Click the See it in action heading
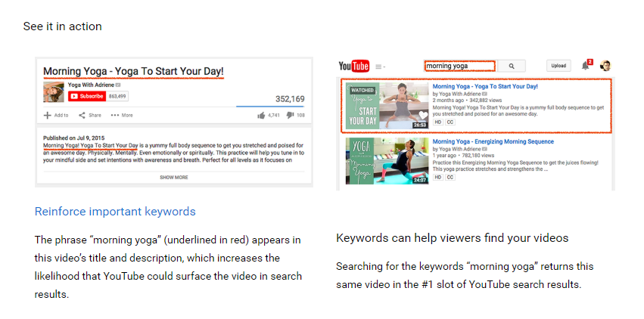Viewport: 644px width, 319px height. tap(62, 26)
